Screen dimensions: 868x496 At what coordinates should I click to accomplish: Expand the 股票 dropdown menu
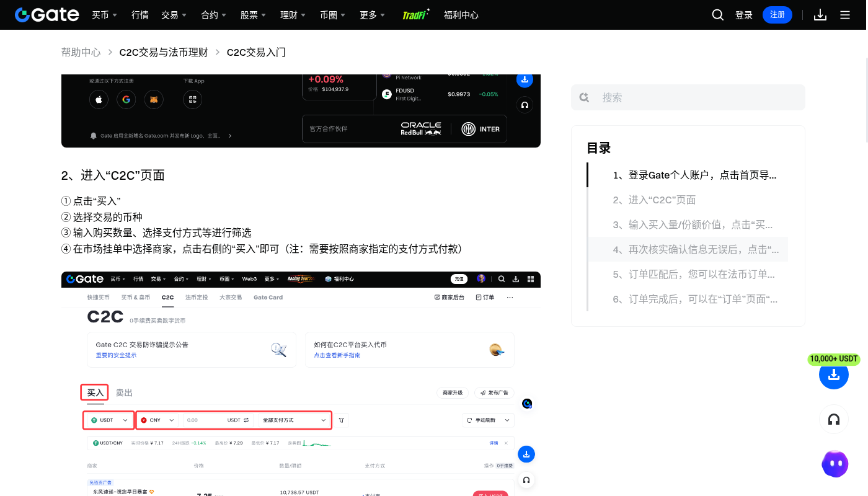pos(253,15)
